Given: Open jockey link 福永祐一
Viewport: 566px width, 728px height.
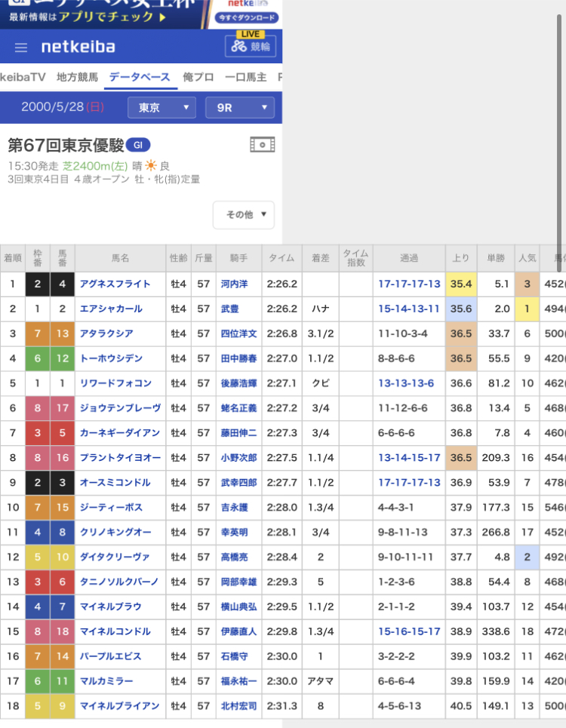Looking at the screenshot, I should point(238,681).
